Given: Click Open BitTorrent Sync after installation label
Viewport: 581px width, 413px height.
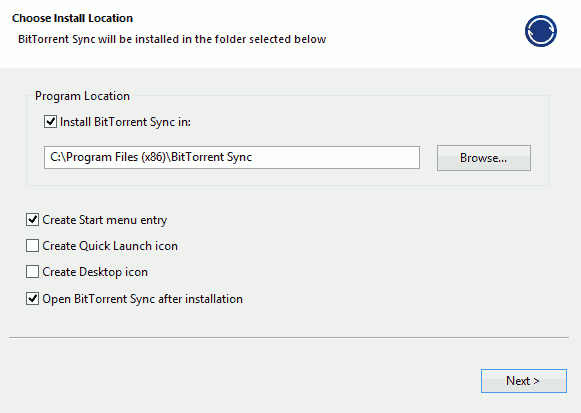Looking at the screenshot, I should (142, 299).
